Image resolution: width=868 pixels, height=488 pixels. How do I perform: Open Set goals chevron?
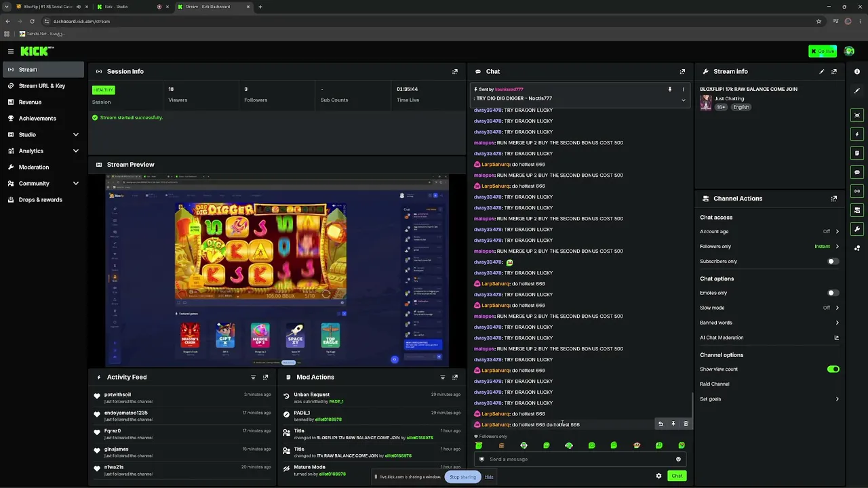tap(837, 399)
